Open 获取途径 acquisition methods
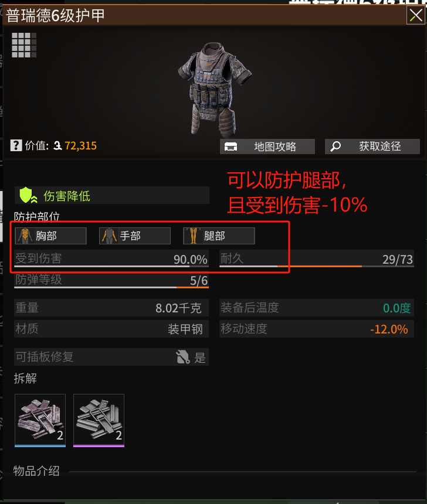 (x=372, y=147)
